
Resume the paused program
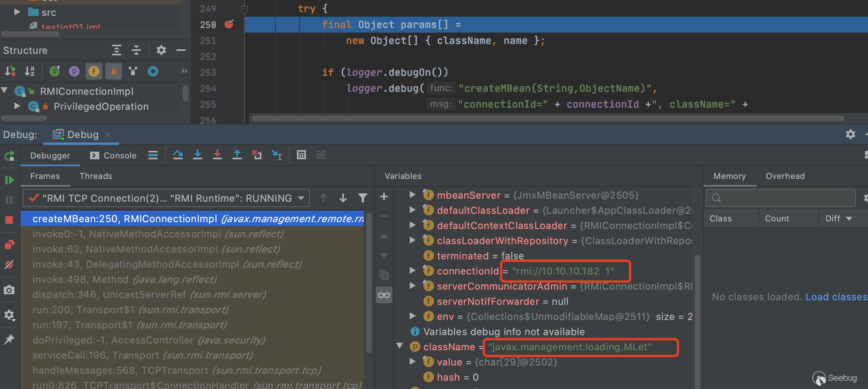9,180
